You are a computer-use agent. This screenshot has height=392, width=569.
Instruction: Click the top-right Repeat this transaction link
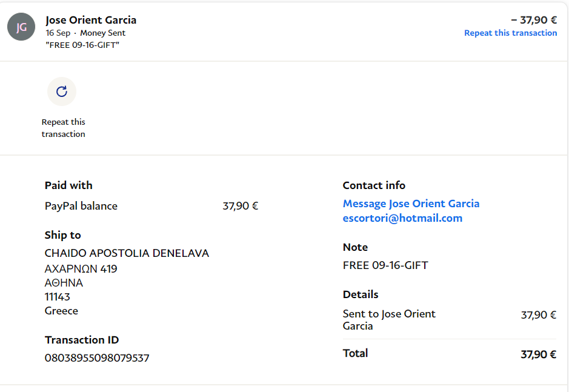point(510,33)
